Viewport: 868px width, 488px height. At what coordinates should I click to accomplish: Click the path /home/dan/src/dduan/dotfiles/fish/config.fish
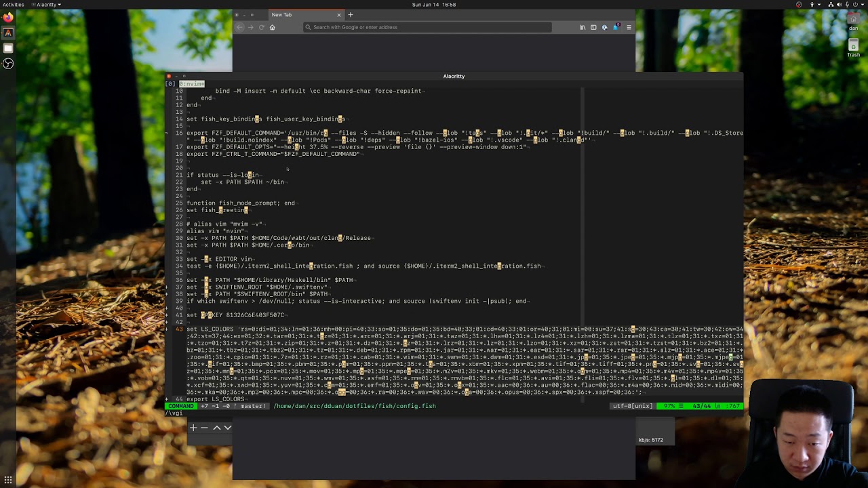(x=355, y=406)
